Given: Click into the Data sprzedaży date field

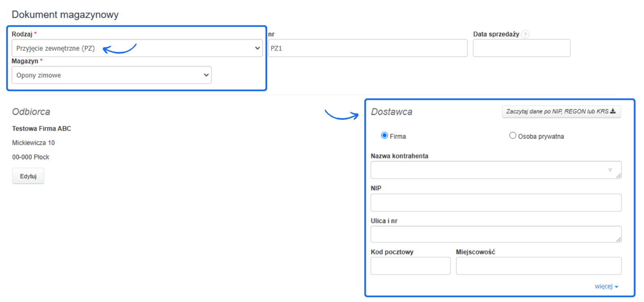Looking at the screenshot, I should pos(521,48).
